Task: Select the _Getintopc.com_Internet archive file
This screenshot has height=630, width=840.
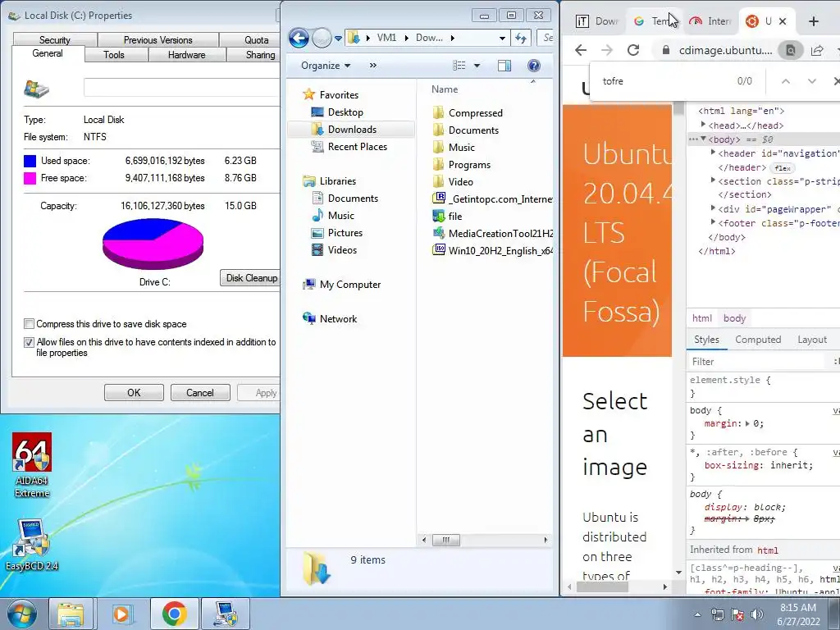Action: 492,199
